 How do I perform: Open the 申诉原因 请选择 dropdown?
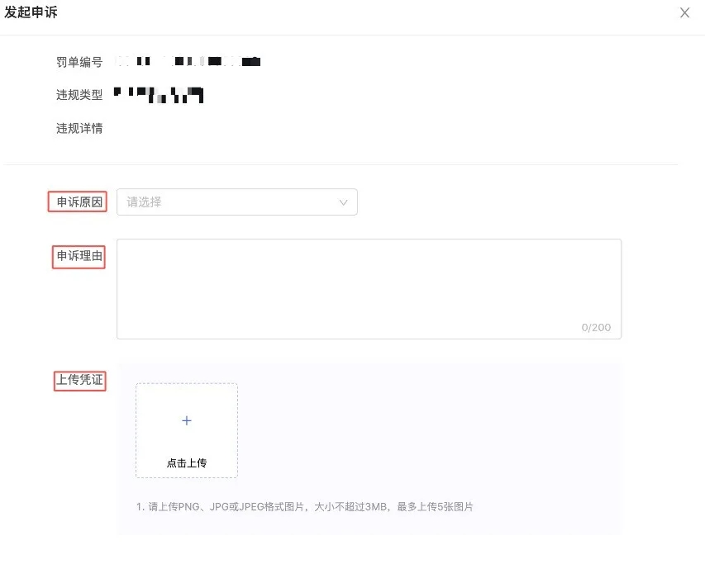coord(237,202)
